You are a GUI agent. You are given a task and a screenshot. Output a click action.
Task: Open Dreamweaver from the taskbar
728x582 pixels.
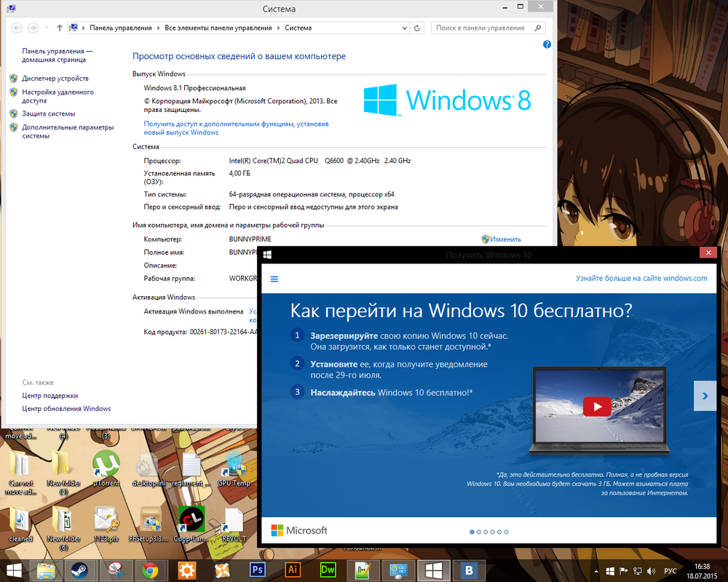coord(328,570)
